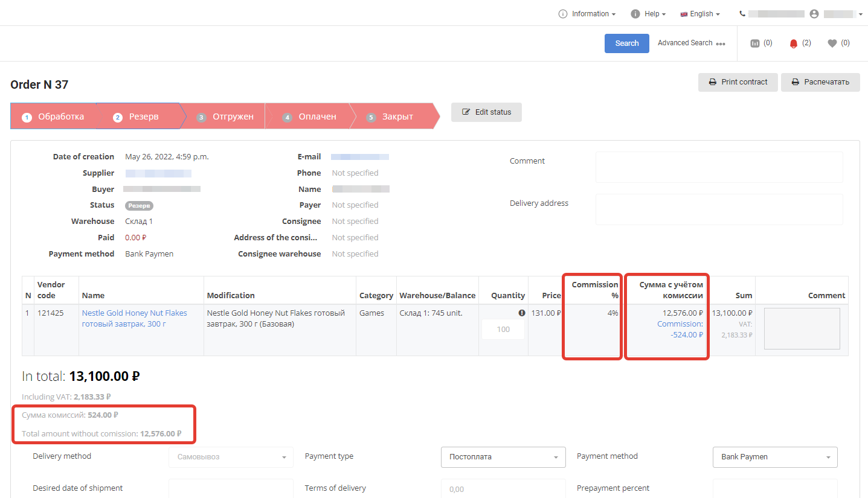Click the user account avatar icon
This screenshot has height=498, width=868.
(x=814, y=14)
